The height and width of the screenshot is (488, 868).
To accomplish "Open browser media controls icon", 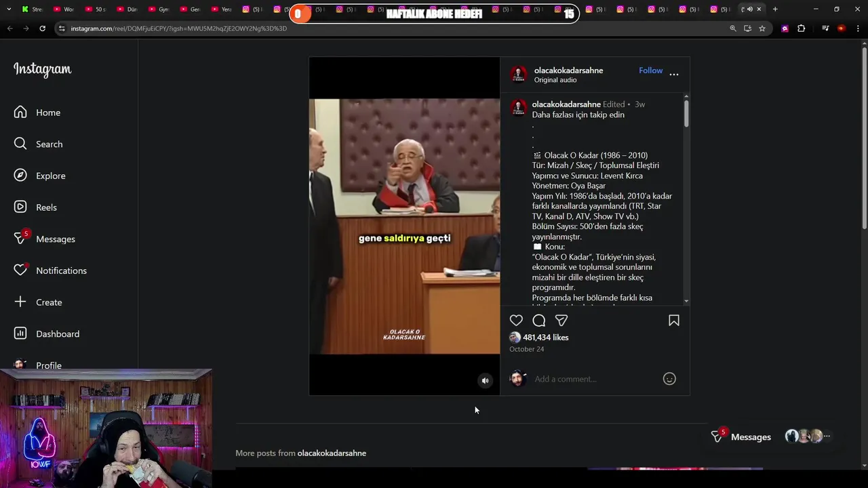I will (825, 28).
